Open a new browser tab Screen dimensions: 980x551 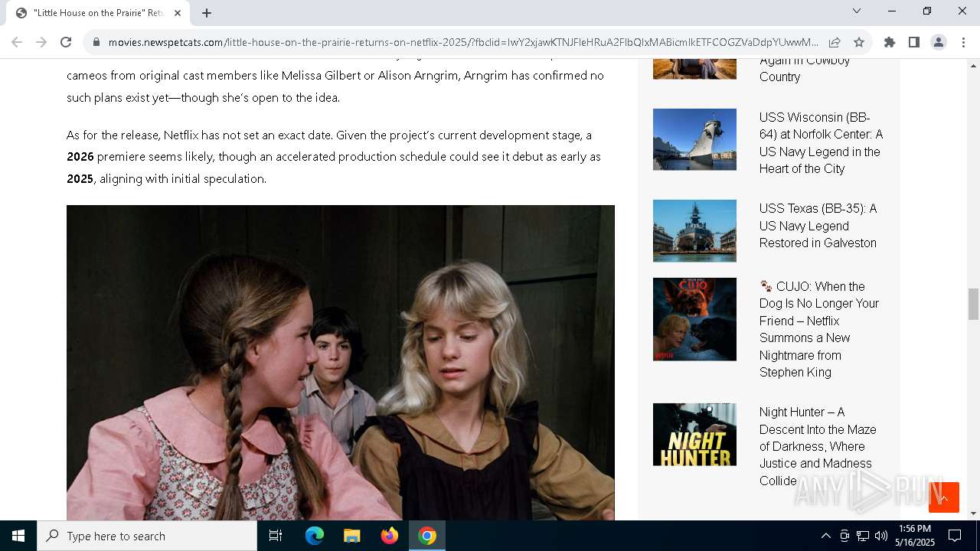[x=207, y=13]
